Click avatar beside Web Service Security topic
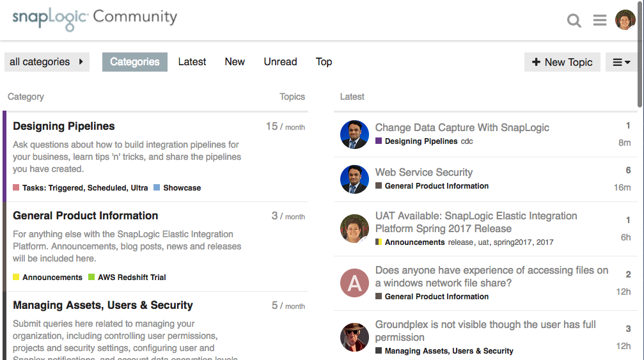644x360 pixels. click(354, 180)
